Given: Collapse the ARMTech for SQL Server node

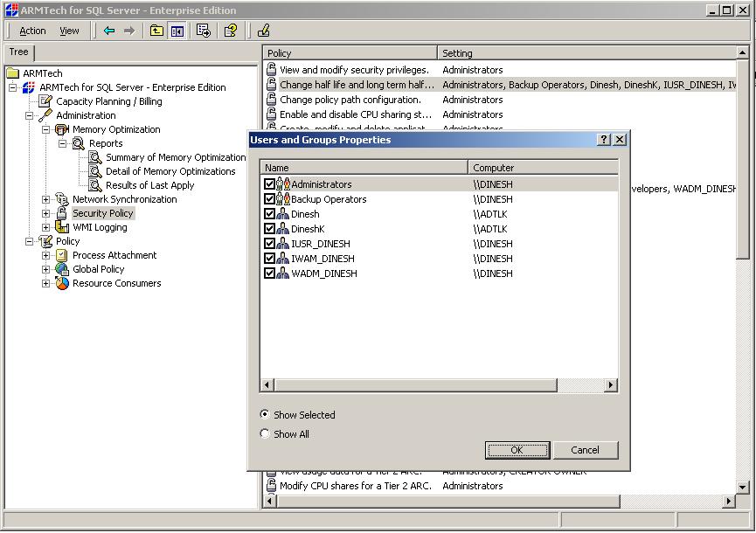Looking at the screenshot, I should [x=13, y=87].
